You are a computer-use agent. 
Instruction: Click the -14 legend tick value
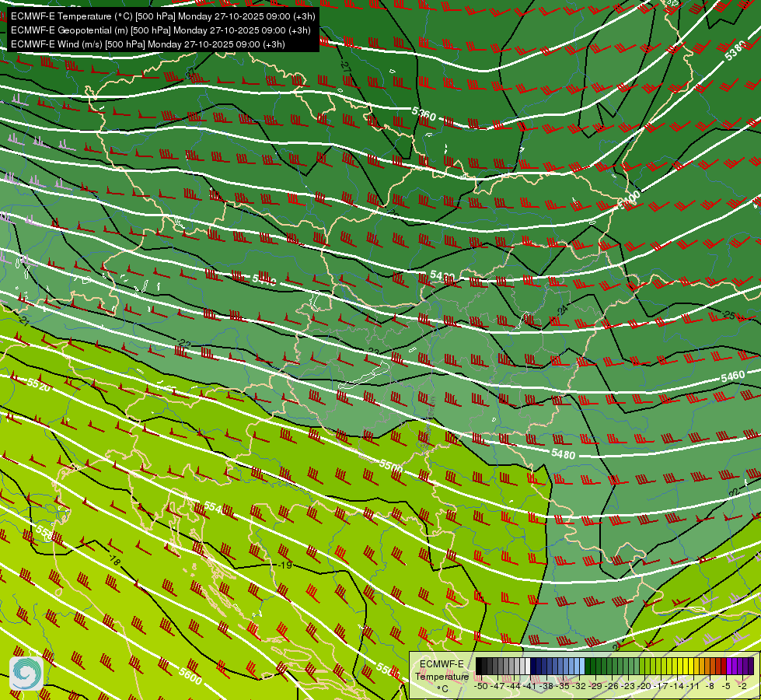coord(676,687)
